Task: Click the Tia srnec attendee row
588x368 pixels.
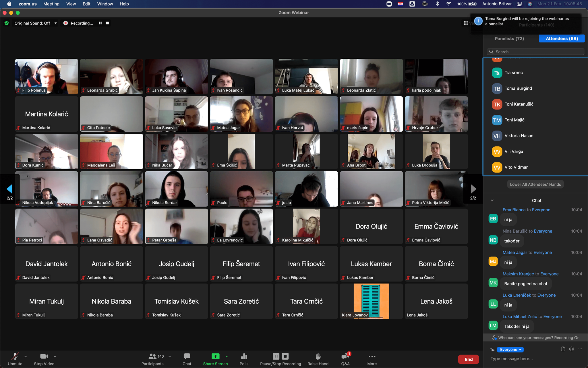Action: [535, 73]
